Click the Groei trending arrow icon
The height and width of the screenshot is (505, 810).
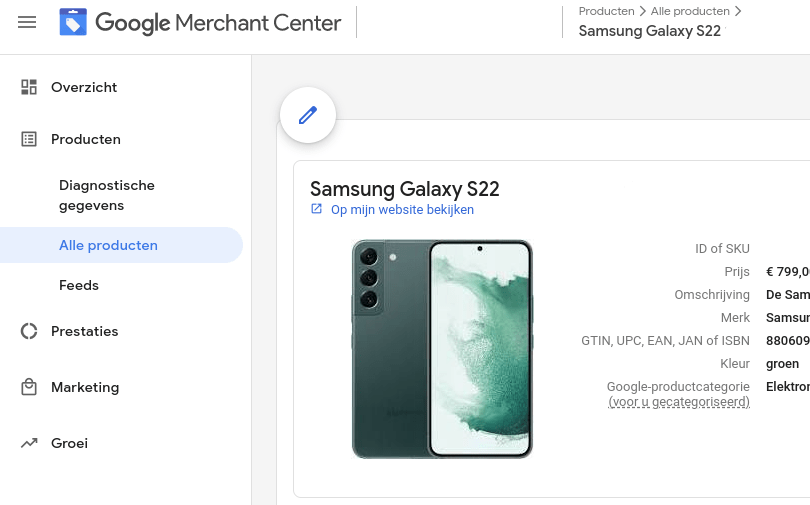29,443
